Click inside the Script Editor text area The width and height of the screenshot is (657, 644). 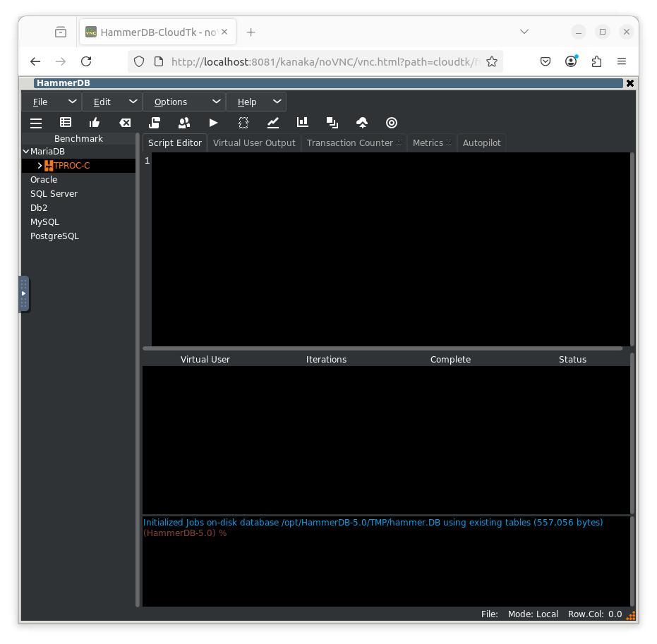pos(390,250)
